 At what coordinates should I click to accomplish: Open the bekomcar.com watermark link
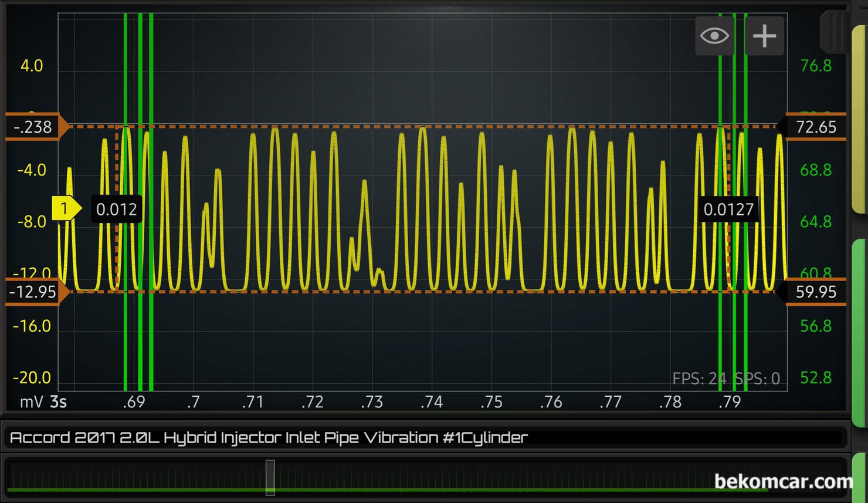[783, 481]
